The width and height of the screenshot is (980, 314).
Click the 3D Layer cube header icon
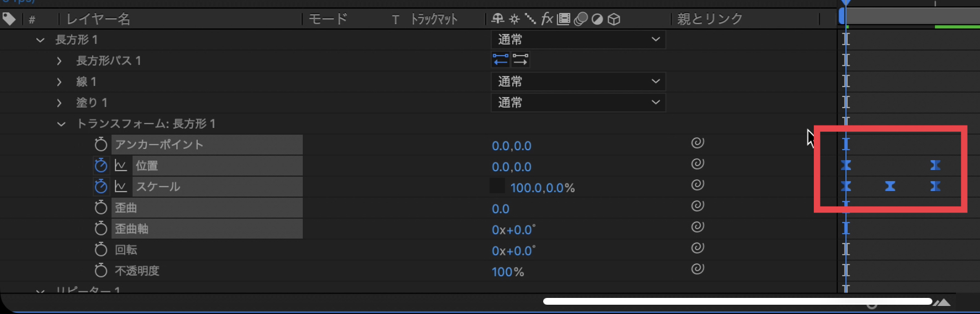point(614,19)
